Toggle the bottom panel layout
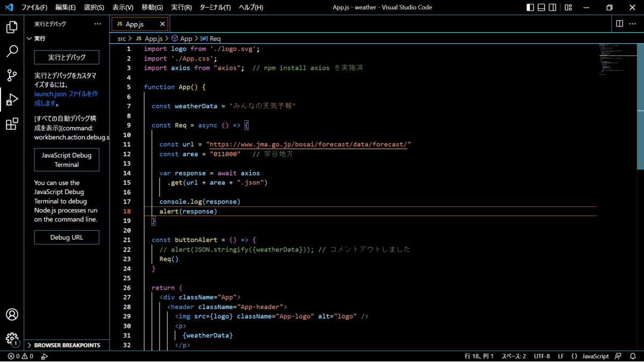 click(542, 8)
